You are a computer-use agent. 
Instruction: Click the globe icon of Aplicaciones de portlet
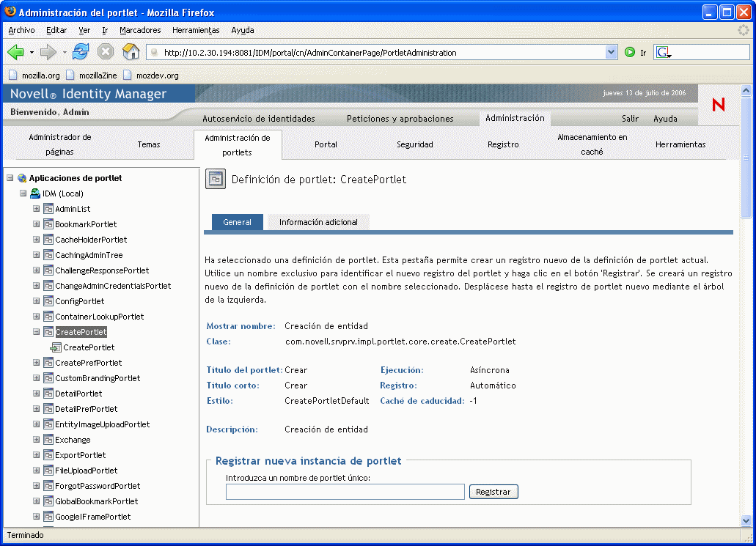[22, 178]
